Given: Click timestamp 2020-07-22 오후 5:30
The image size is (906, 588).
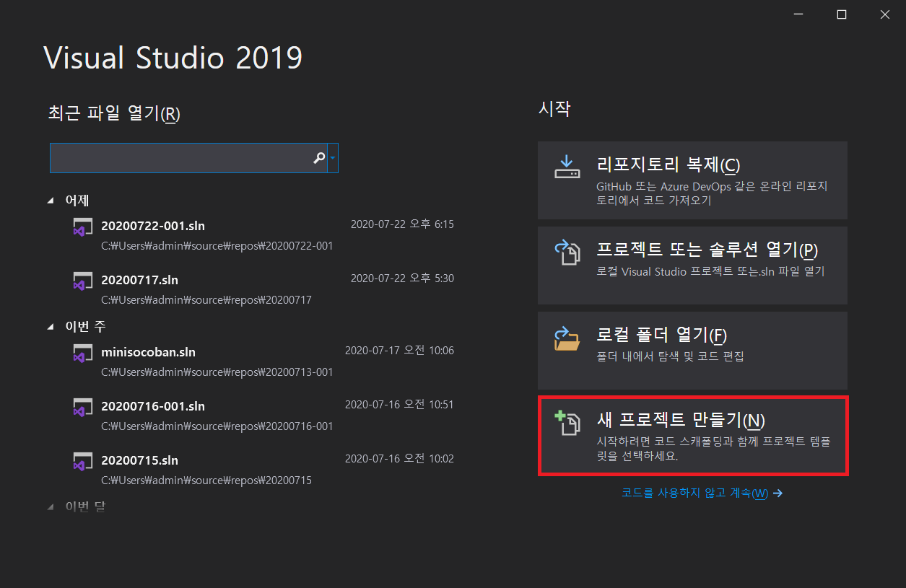Looking at the screenshot, I should coord(402,278).
